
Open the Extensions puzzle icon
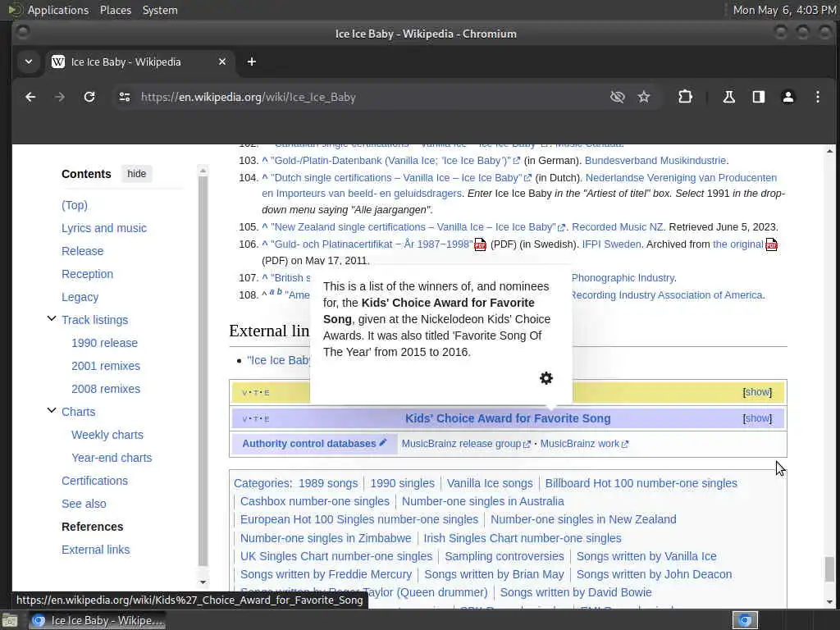point(685,97)
